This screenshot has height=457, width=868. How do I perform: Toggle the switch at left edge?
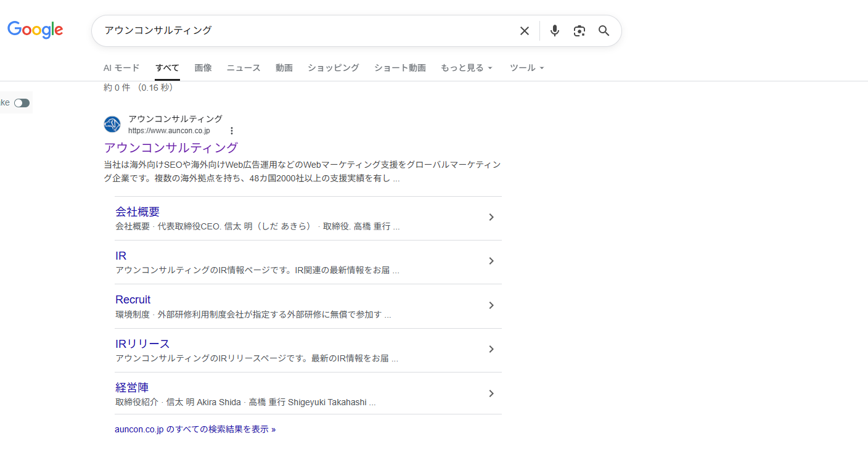pos(22,103)
